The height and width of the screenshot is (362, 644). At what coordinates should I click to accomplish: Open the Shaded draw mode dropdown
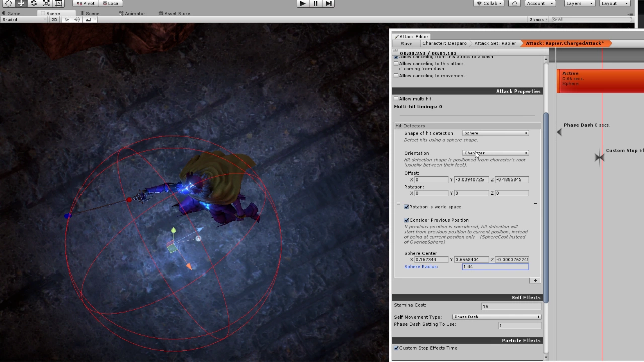pos(24,20)
